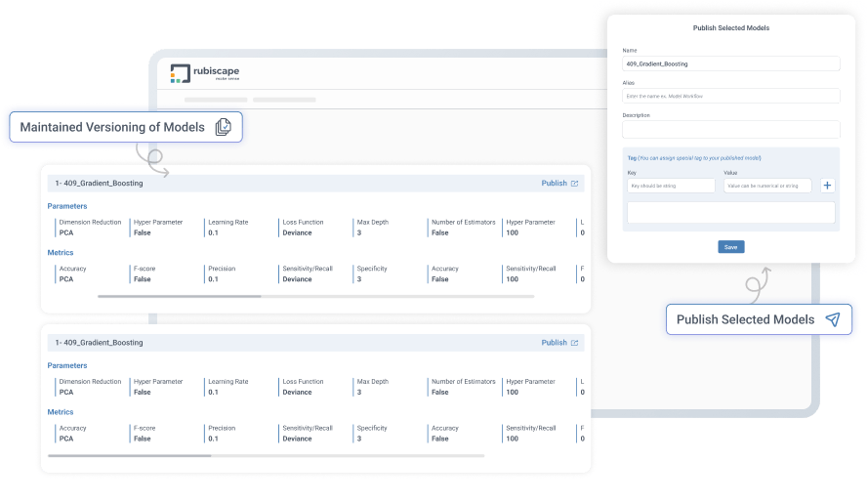This screenshot has height=503, width=868.
Task: Click the tag Value input field
Action: [767, 186]
